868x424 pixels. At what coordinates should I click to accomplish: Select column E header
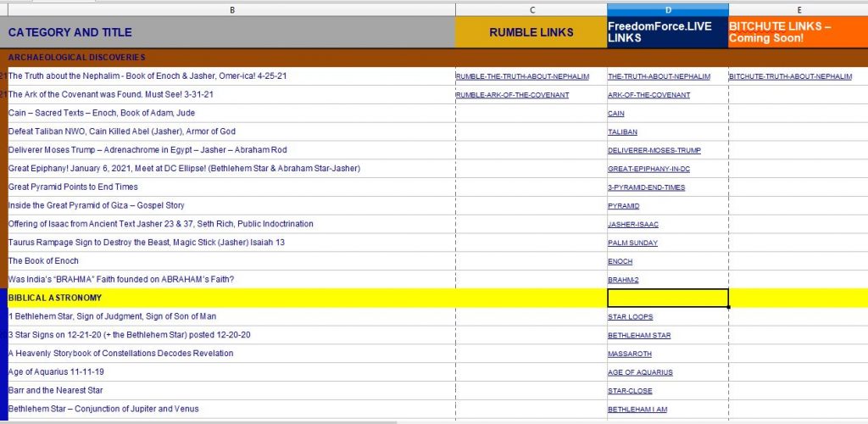[798, 10]
